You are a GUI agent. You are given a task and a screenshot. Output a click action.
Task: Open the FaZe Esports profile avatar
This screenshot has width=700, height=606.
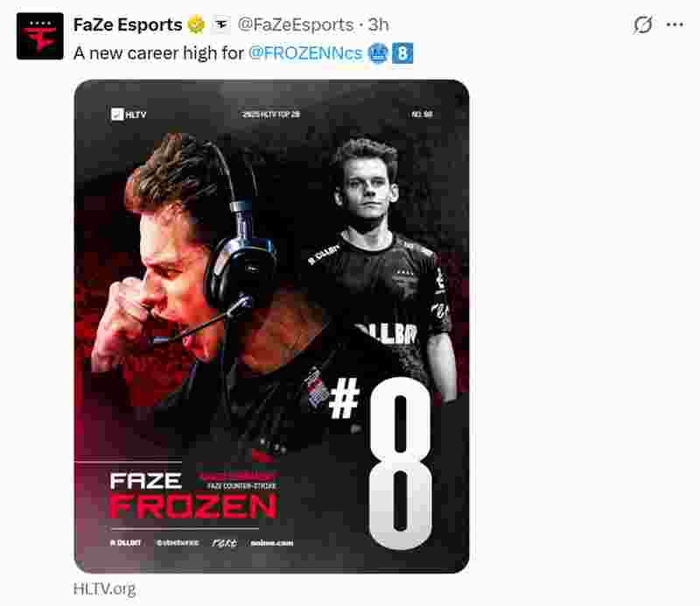[x=39, y=36]
